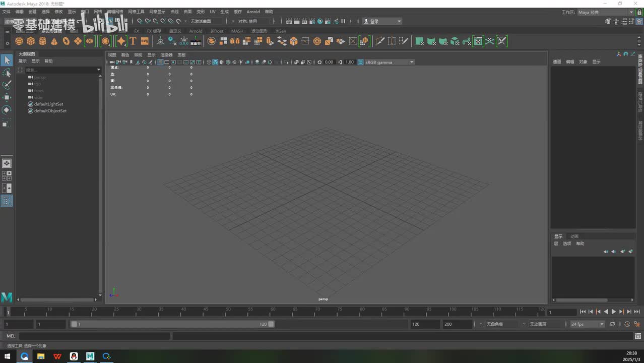Image resolution: width=644 pixels, height=363 pixels.
Task: Open the Arnold menu in menu bar
Action: pyautogui.click(x=253, y=12)
